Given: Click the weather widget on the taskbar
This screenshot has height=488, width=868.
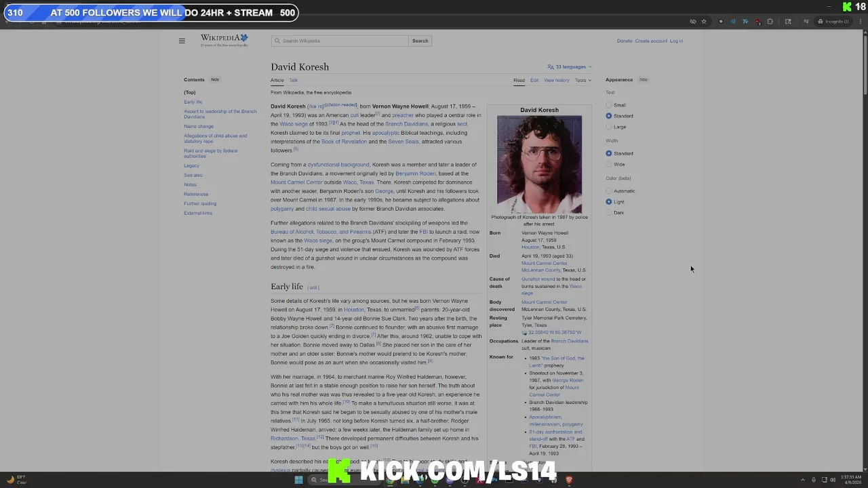Looking at the screenshot, I should [x=16, y=480].
